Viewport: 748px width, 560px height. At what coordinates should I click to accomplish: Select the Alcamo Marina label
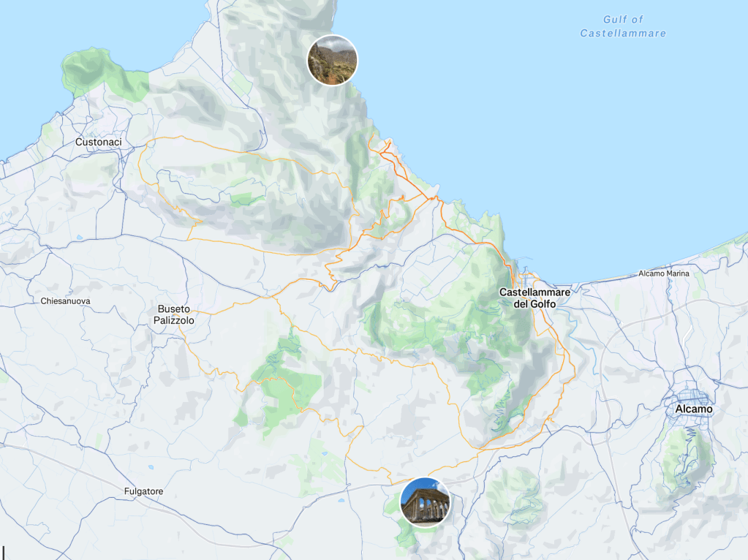[x=664, y=274]
